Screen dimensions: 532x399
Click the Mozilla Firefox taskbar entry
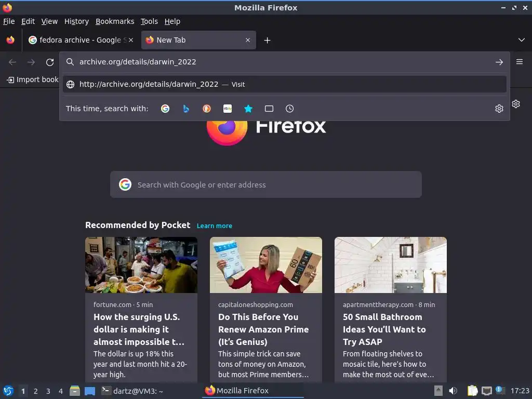pyautogui.click(x=253, y=391)
